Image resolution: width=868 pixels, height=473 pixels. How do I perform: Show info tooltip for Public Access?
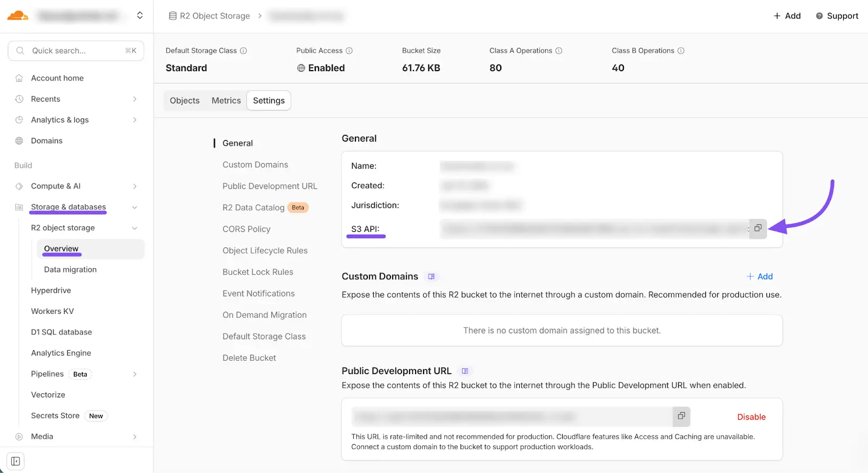pos(349,51)
